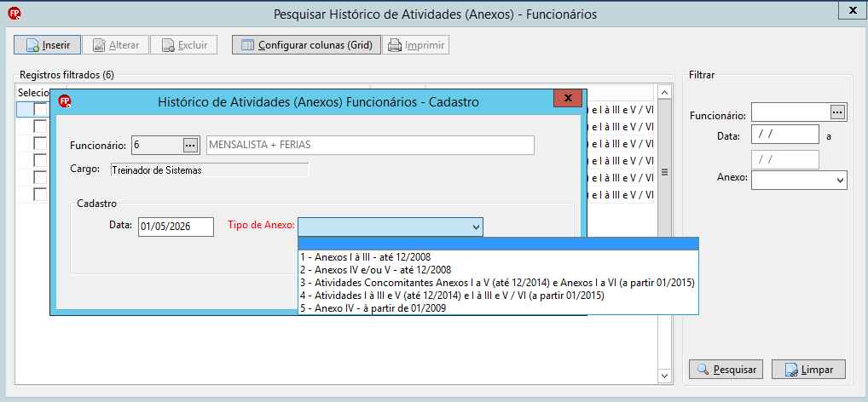The image size is (868, 402).
Task: Click the first Data filter field
Action: pyautogui.click(x=785, y=135)
